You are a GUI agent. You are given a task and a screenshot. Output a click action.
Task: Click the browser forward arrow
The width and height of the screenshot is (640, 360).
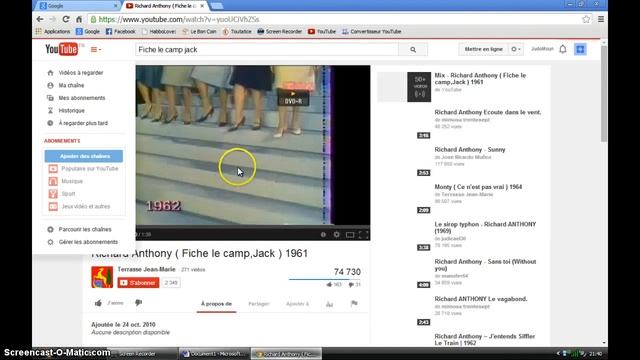(53, 19)
